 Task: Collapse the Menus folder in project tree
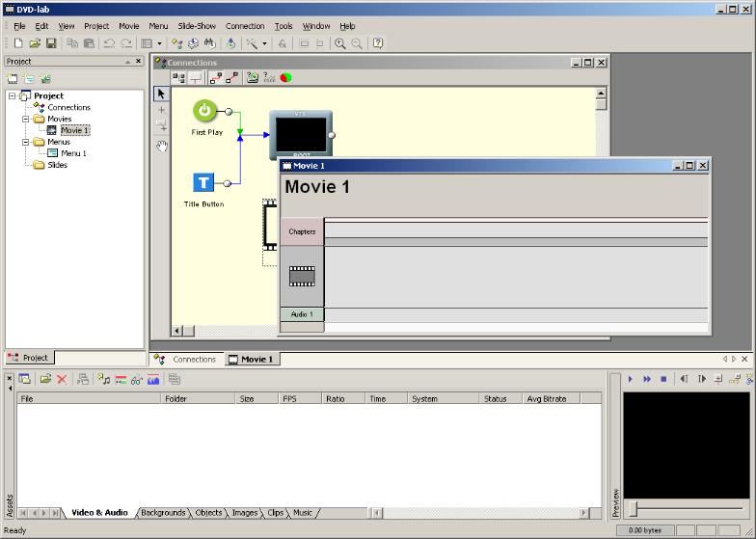[x=26, y=142]
